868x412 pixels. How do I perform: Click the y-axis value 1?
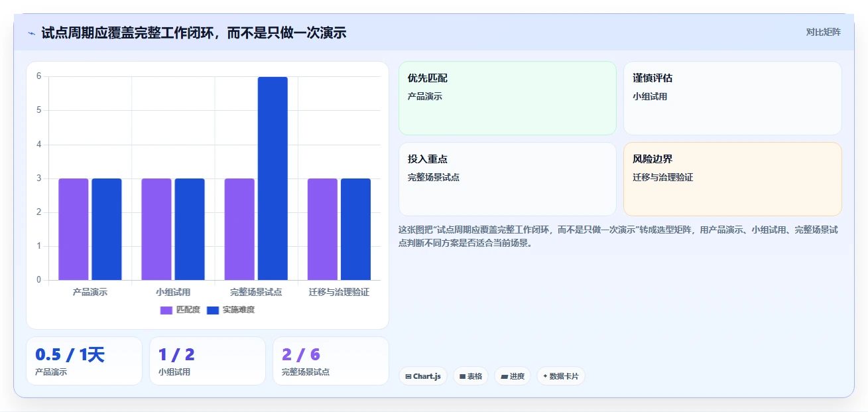click(x=39, y=246)
